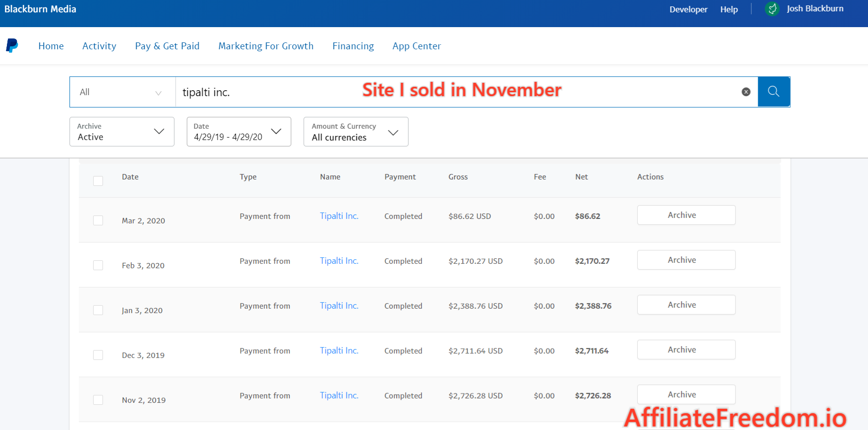
Task: Open the Financing menu
Action: [353, 46]
